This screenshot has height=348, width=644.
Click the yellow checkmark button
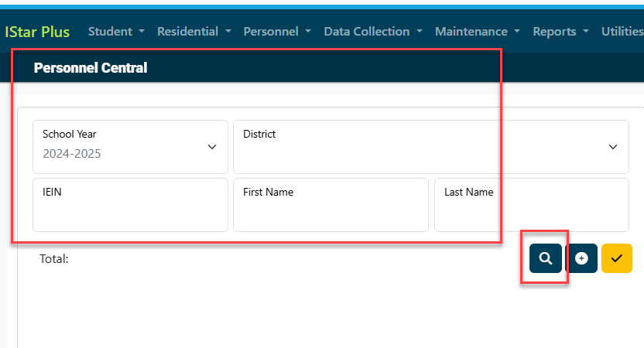(x=616, y=258)
